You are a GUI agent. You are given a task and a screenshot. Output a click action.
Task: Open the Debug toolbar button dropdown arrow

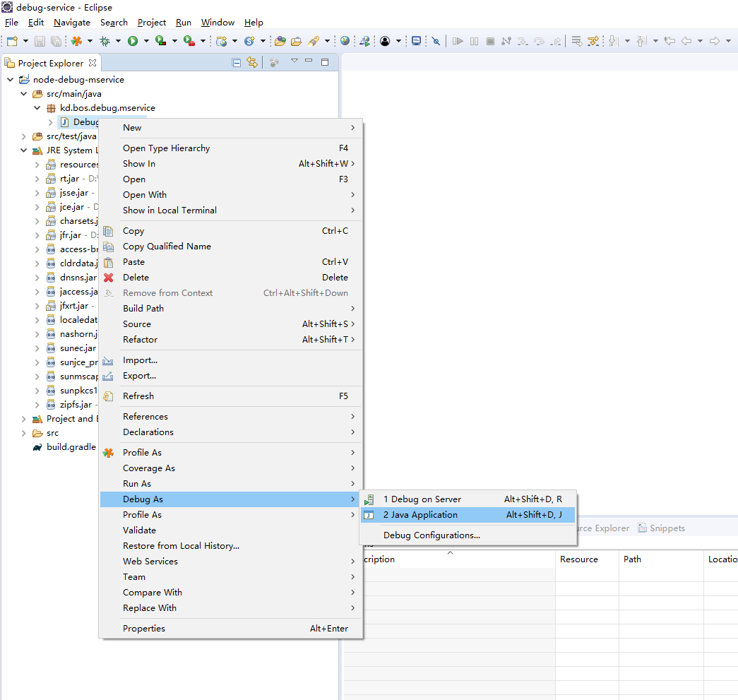[118, 42]
